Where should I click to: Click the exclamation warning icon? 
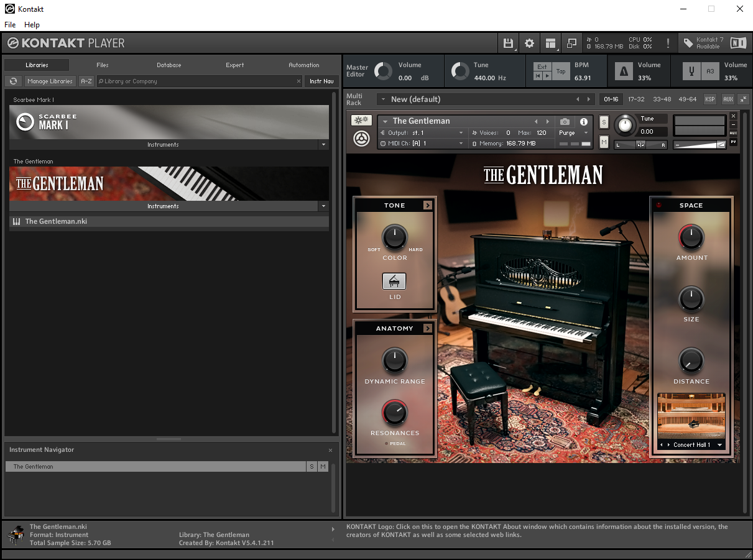pos(668,43)
